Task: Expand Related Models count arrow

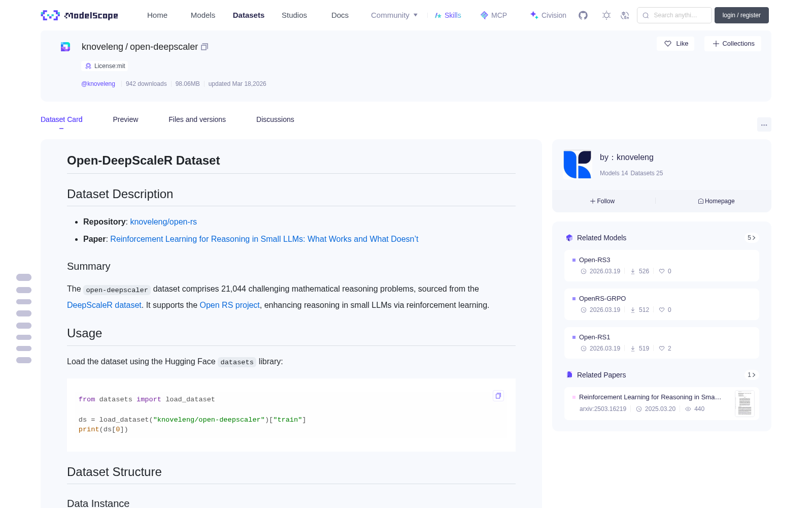Action: [x=752, y=238]
